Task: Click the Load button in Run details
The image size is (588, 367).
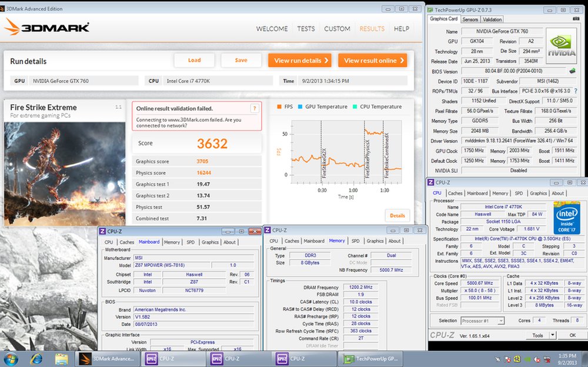Action: [x=194, y=60]
